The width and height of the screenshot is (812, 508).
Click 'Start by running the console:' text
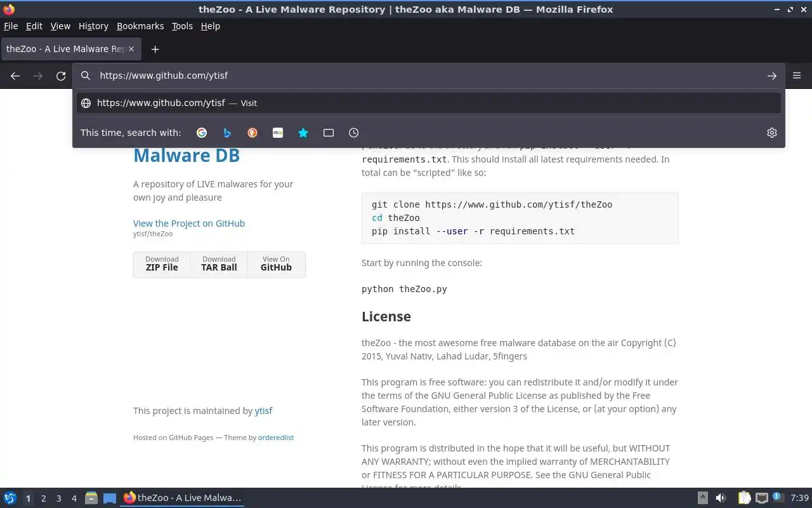tap(422, 263)
